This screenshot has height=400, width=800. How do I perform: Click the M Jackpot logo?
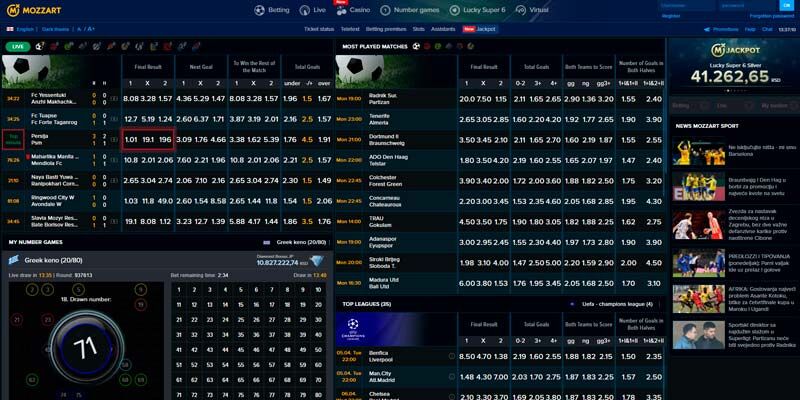736,50
